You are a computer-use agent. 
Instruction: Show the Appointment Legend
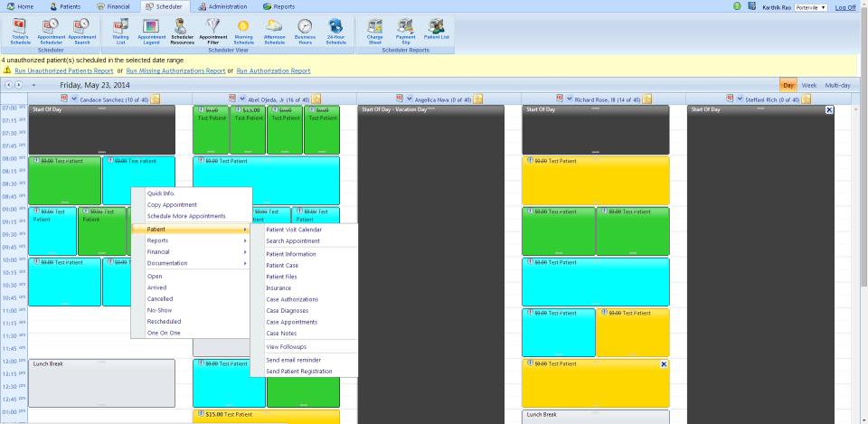click(x=151, y=31)
